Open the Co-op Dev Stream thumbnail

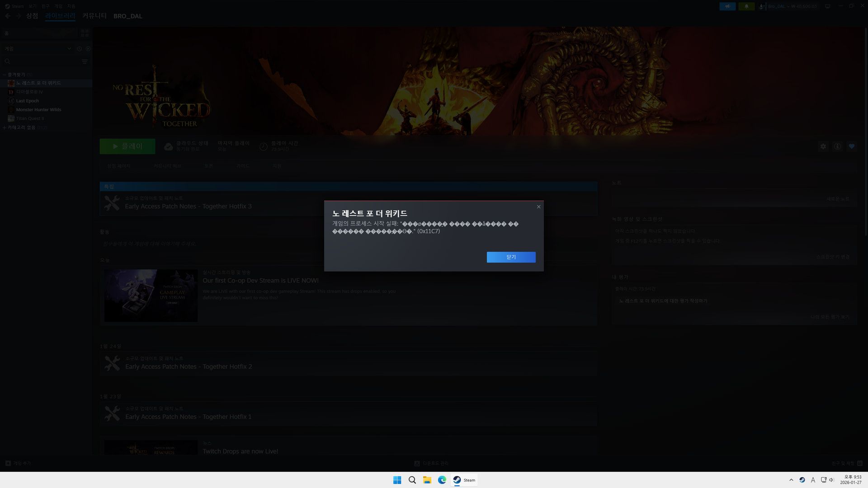[151, 296]
